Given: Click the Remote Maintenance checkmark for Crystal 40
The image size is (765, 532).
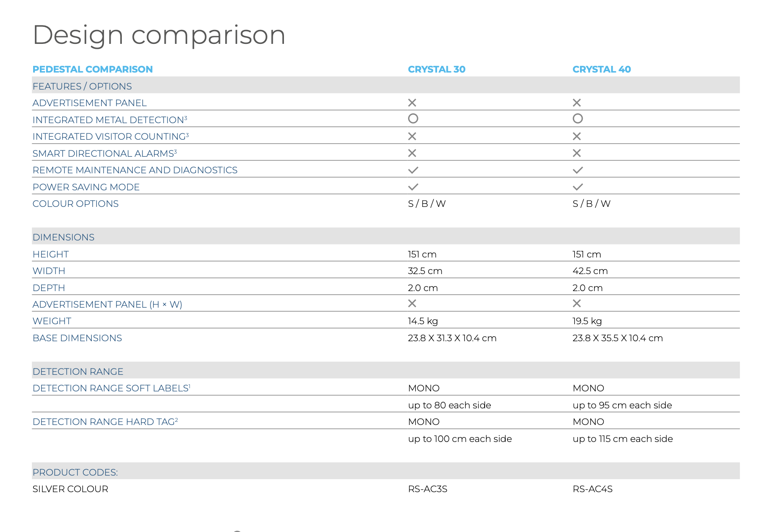Looking at the screenshot, I should pyautogui.click(x=578, y=170).
